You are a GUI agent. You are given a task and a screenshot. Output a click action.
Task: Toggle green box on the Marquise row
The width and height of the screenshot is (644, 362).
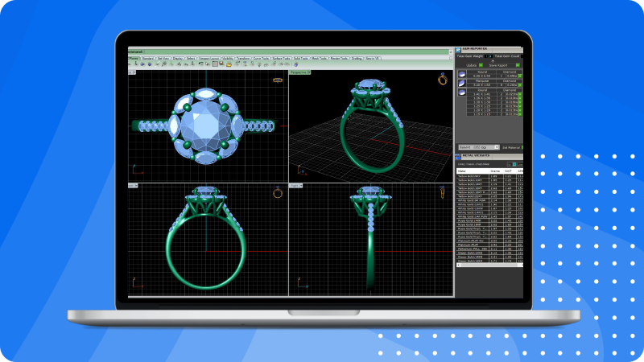pos(520,85)
